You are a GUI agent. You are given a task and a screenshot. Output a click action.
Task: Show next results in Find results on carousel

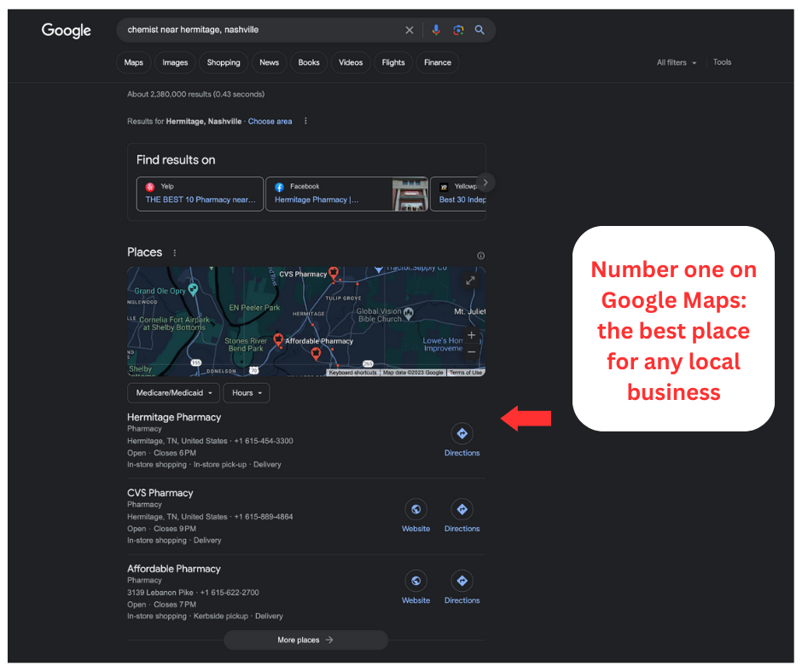[485, 182]
